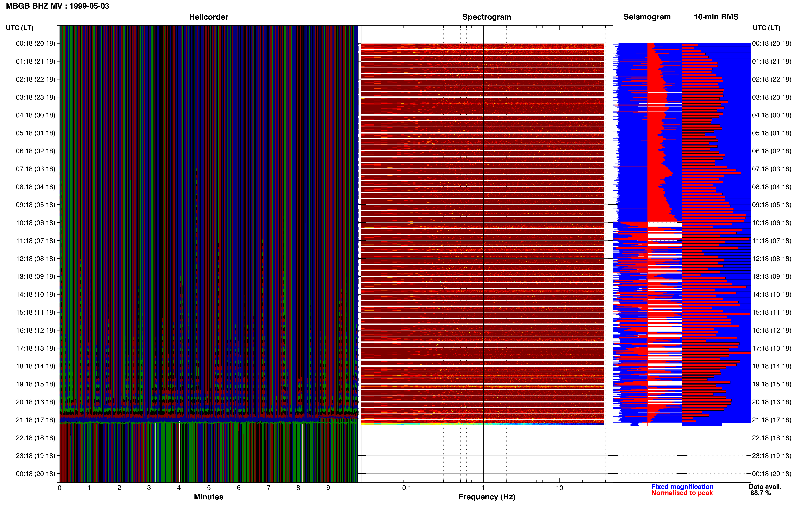Click the 'Data avail.' label

[x=765, y=487]
